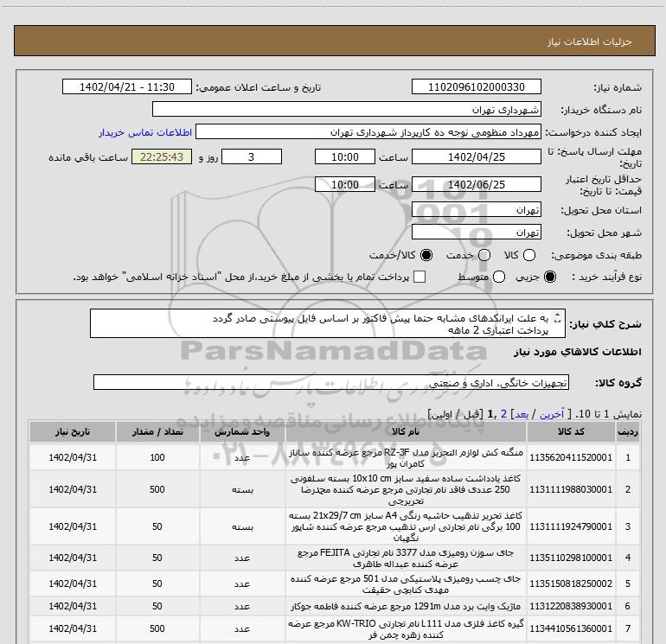
Task: Click the جزئیات اطلاعات نیاز header title
Action: coord(590,41)
